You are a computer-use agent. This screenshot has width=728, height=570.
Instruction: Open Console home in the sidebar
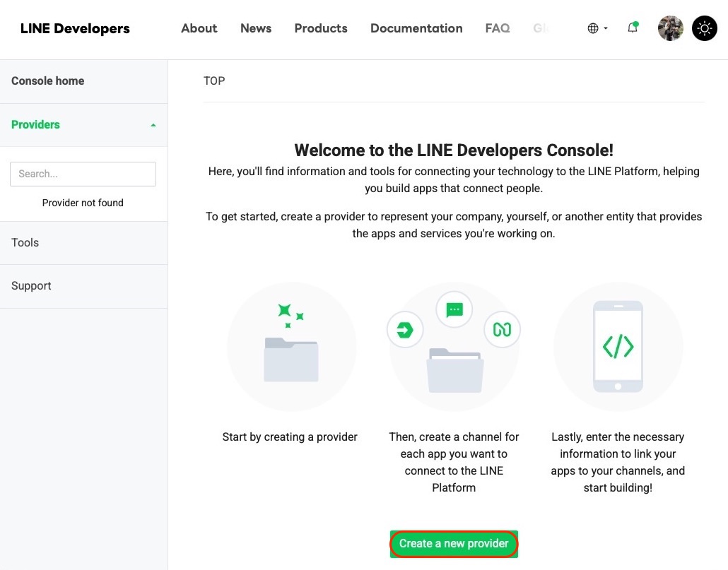[x=48, y=81]
